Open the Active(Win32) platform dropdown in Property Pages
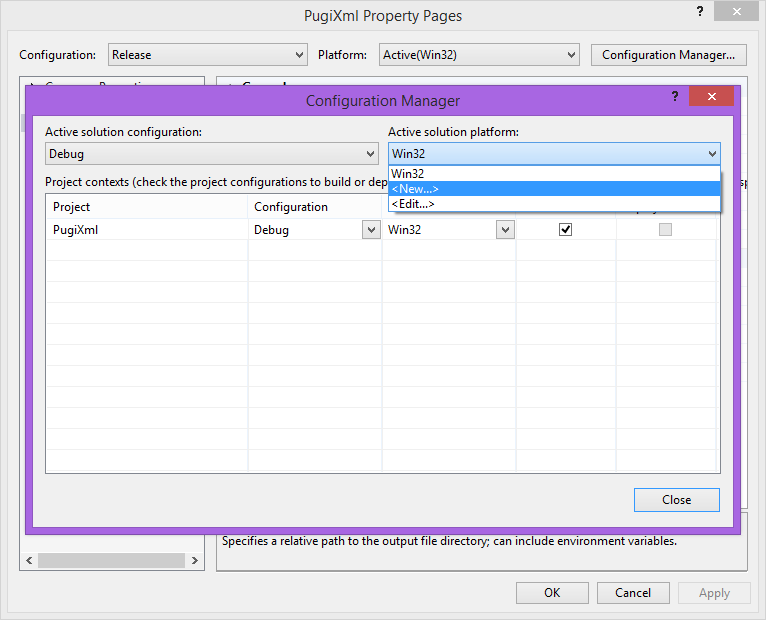 [479, 55]
